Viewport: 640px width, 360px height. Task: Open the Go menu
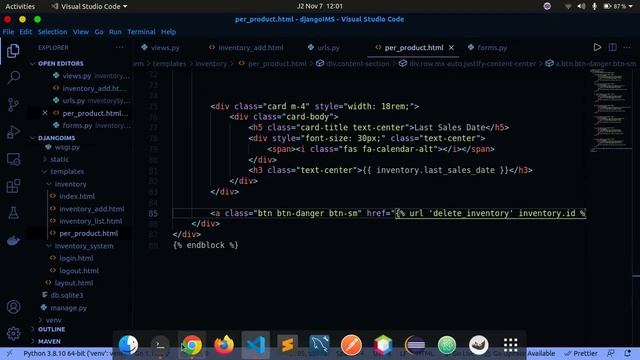tap(99, 32)
